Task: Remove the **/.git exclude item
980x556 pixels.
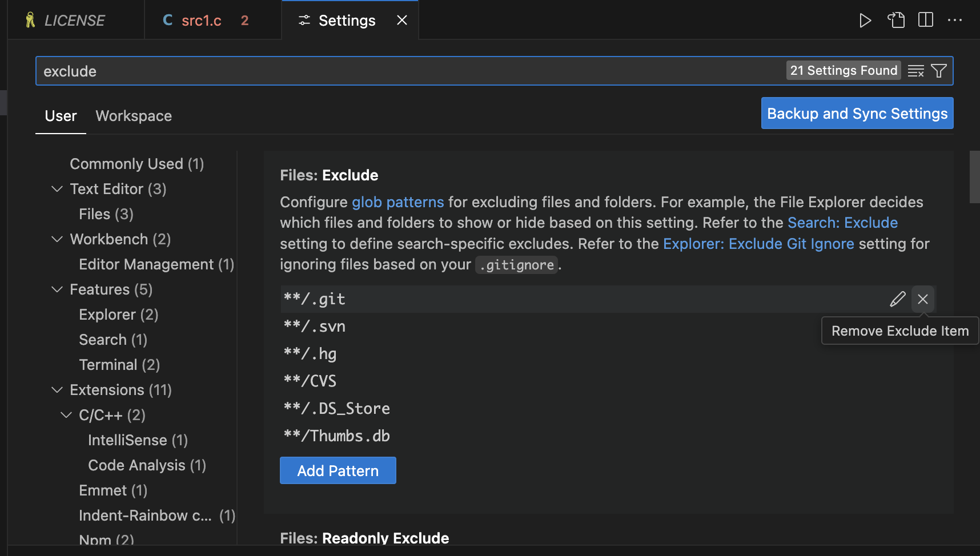Action: coord(922,299)
